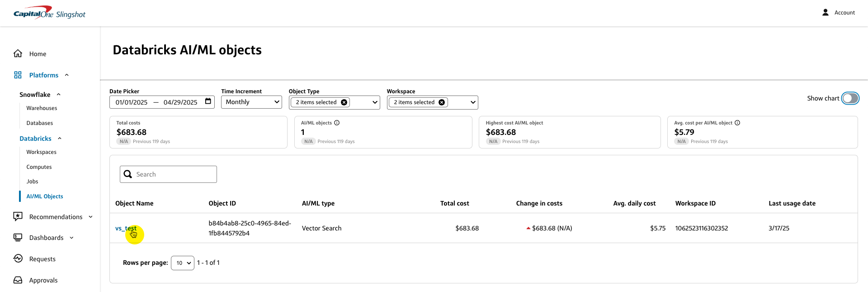Open Jobs under Databricks

[x=32, y=182]
